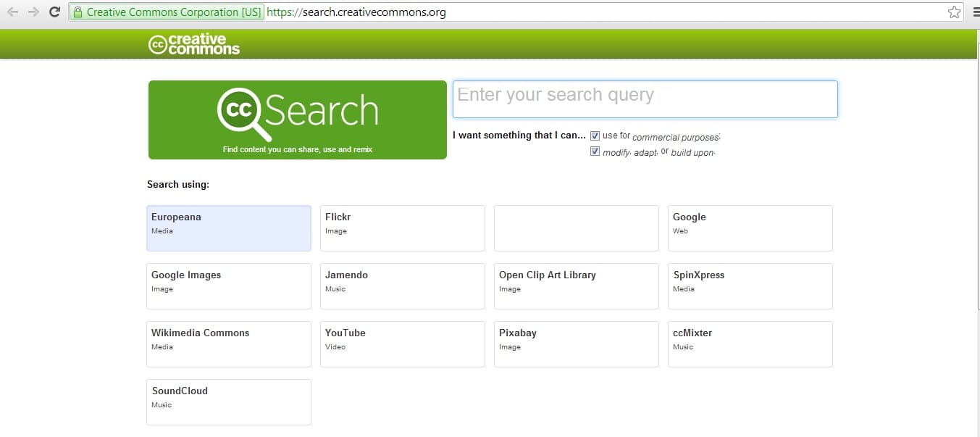Search using Pixabay images
The image size is (980, 437).
pyautogui.click(x=577, y=344)
